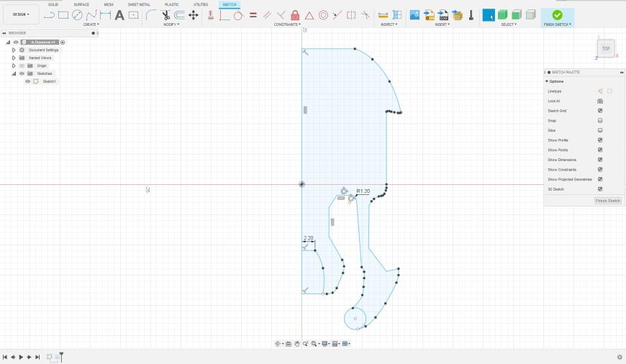Open the Measure tool in Inspect
Viewport: 626px width, 364px height.
(383, 15)
